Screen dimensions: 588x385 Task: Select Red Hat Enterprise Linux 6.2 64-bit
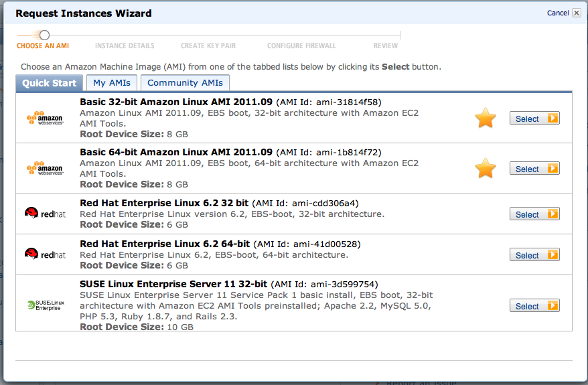534,254
